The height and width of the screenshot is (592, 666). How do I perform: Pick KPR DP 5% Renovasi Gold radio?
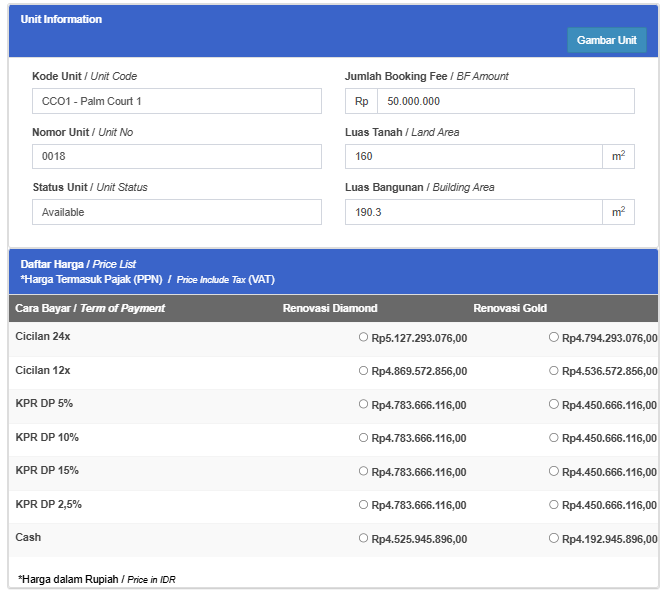[553, 404]
